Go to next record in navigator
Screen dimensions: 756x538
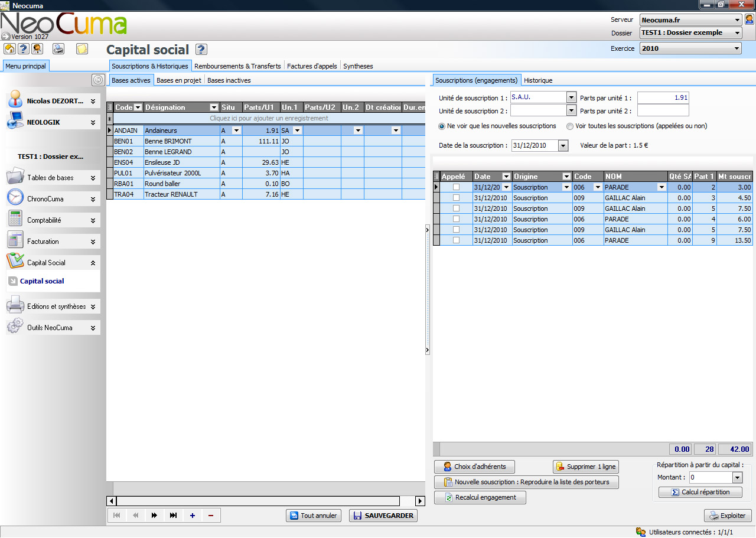(154, 516)
